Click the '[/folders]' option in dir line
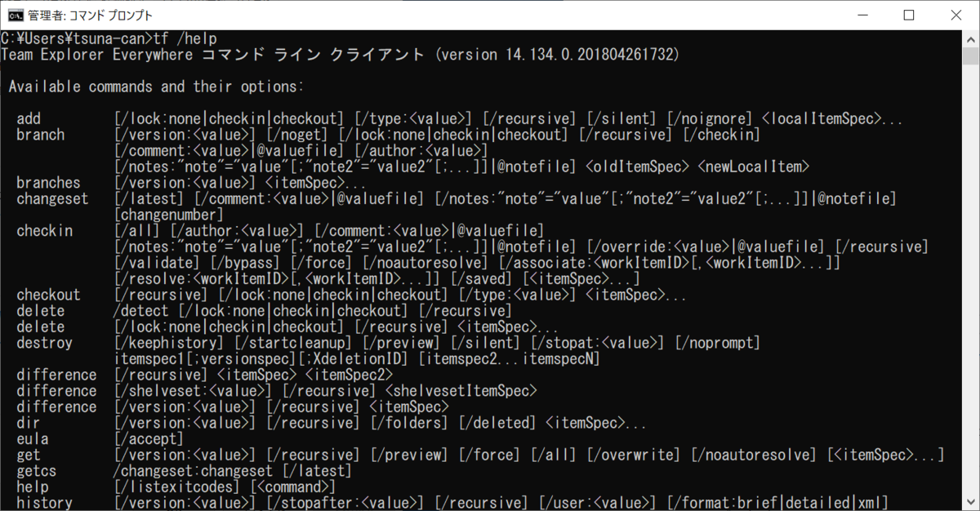 (410, 423)
